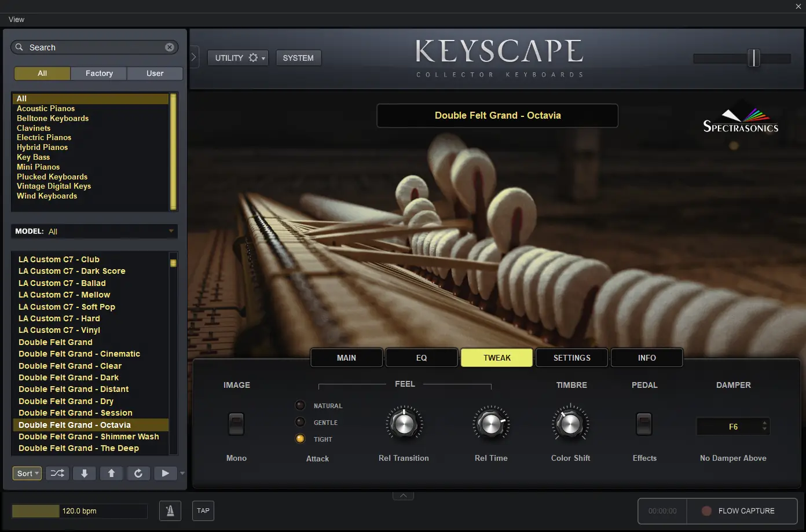Select Tight attack option
This screenshot has height=532, width=806.
[x=300, y=439]
